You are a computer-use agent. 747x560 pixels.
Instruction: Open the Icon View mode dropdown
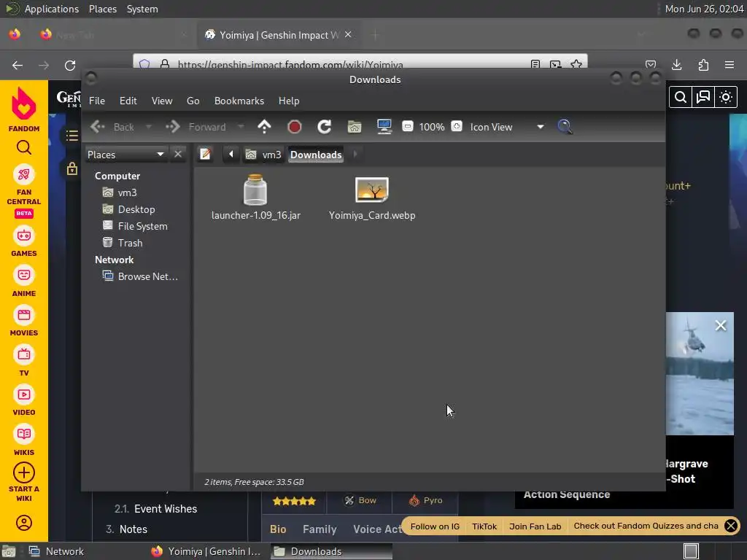tap(507, 127)
